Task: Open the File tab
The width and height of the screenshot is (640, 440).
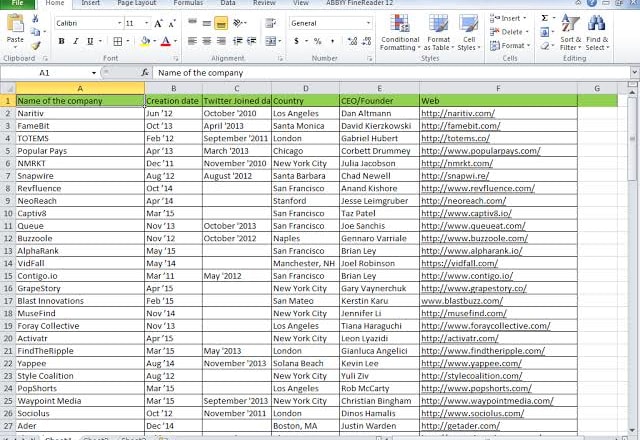Action: click(18, 3)
